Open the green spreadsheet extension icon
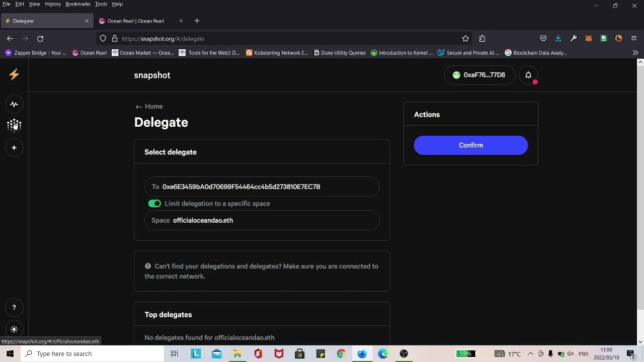This screenshot has height=362, width=644. click(604, 38)
